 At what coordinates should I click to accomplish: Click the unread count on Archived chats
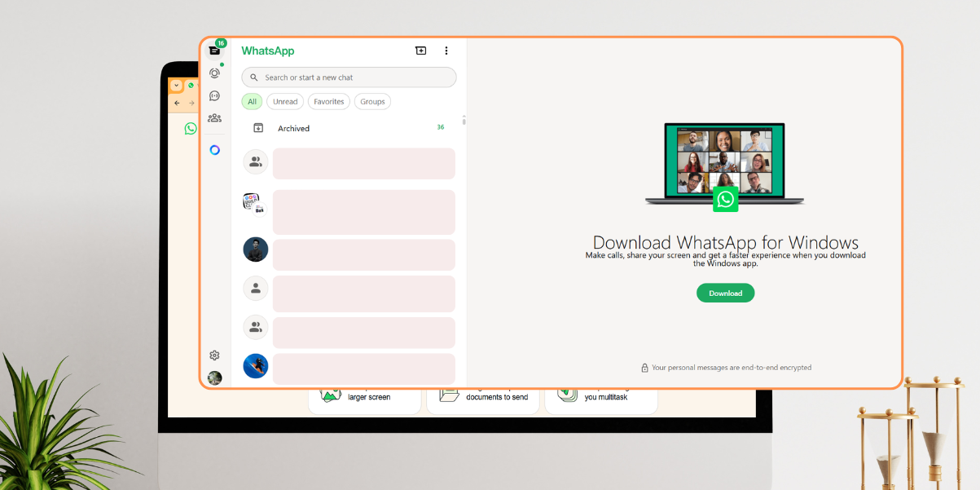(441, 128)
